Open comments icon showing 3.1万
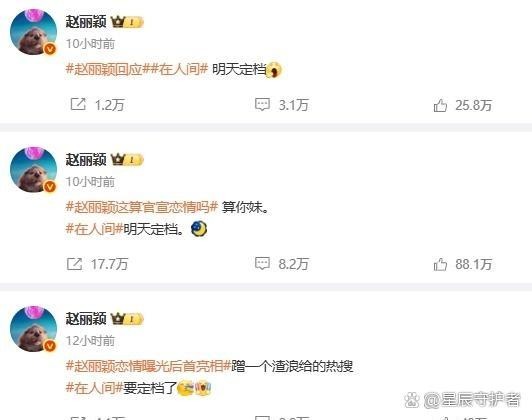Viewport: 532px width, 420px height. (x=262, y=104)
